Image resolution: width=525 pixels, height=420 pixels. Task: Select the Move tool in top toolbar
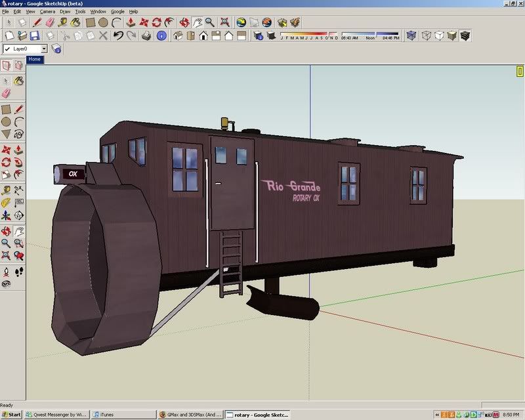click(x=144, y=23)
